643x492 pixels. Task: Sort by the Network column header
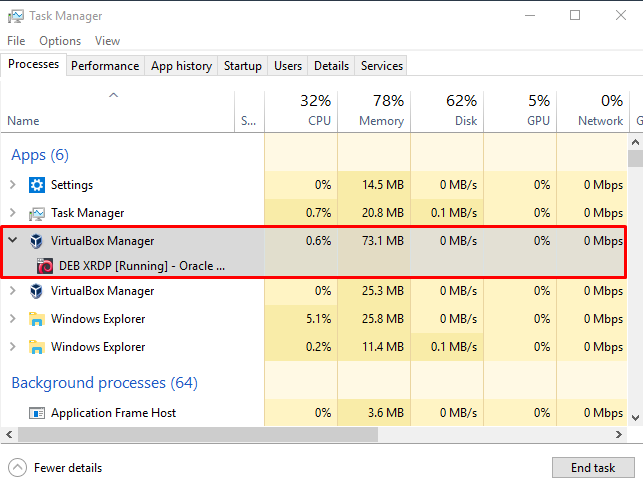[593, 112]
